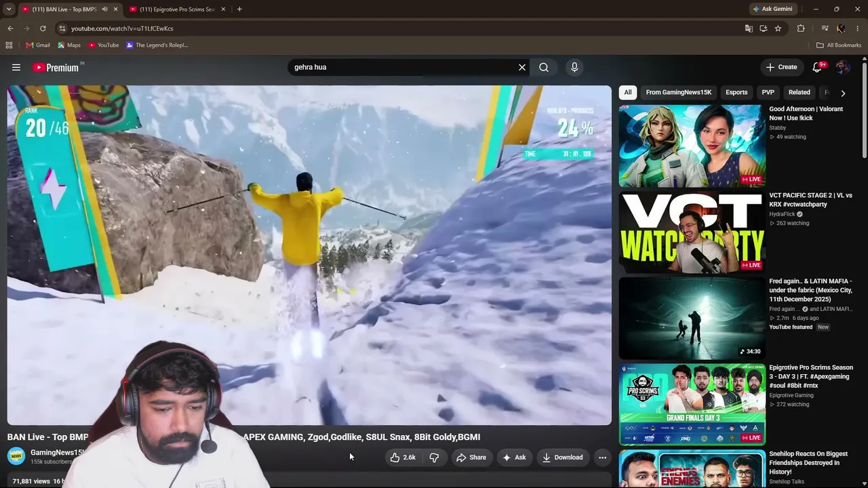This screenshot has height=488, width=868.
Task: Open the VCT Watch Party thumbnail
Action: click(692, 232)
